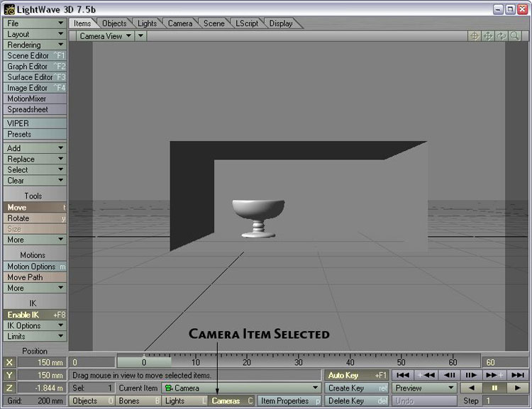Open the Preview dropdown menu
Screen dimensions: 532x409
(425, 388)
